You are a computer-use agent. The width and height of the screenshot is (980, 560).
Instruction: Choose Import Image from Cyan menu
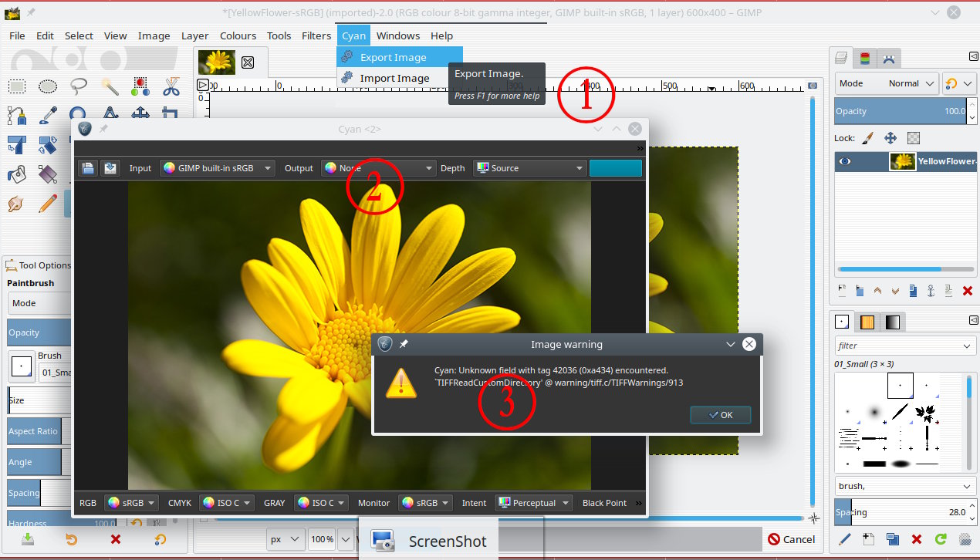(x=394, y=78)
